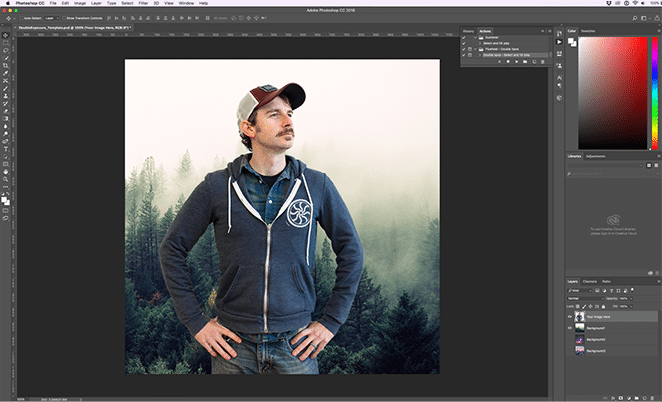This screenshot has width=662, height=402.
Task: Select the Move tool in the toolbar
Action: [6, 35]
